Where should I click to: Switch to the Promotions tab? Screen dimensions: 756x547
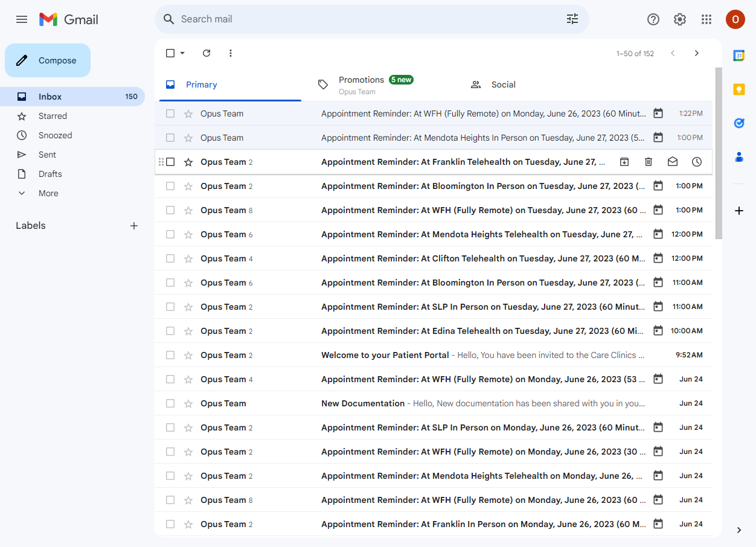coord(382,85)
